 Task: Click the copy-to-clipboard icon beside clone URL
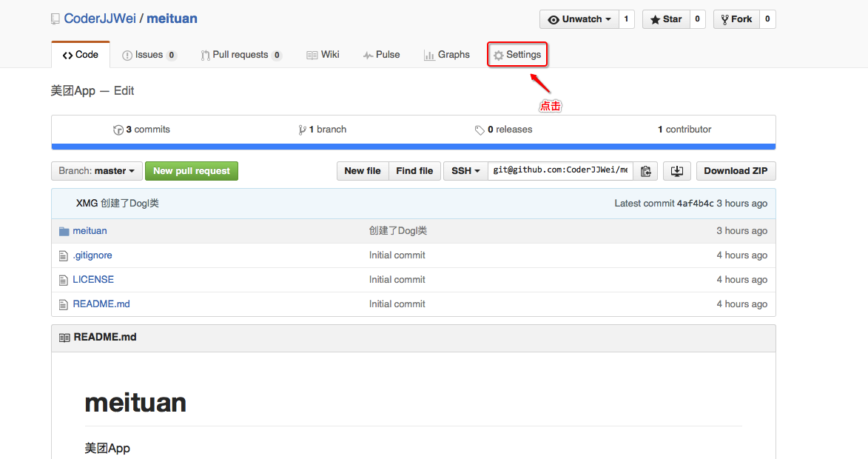click(645, 171)
